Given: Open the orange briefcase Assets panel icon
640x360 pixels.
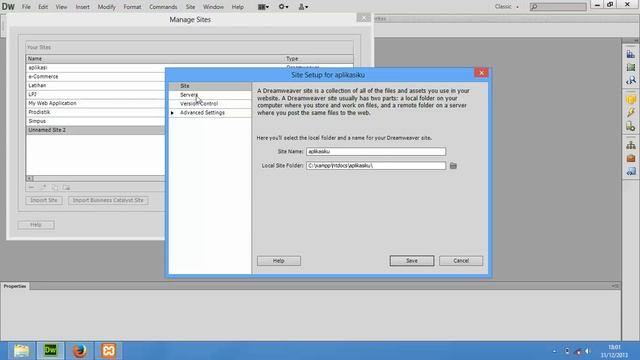Looking at the screenshot, I should click(631, 158).
